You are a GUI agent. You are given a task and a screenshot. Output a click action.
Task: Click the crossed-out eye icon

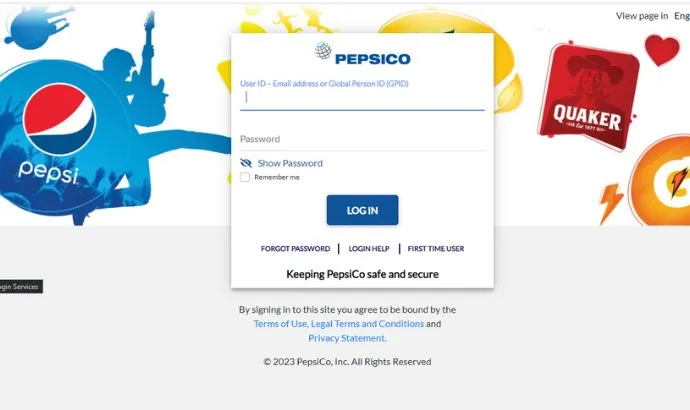coord(246,163)
